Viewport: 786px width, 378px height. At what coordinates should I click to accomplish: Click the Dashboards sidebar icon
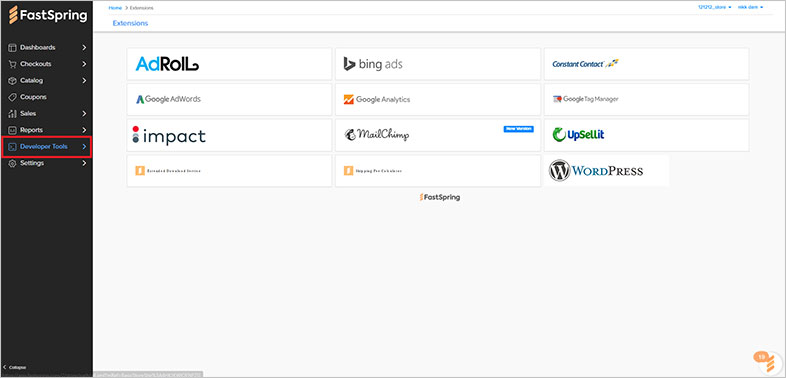click(x=13, y=48)
